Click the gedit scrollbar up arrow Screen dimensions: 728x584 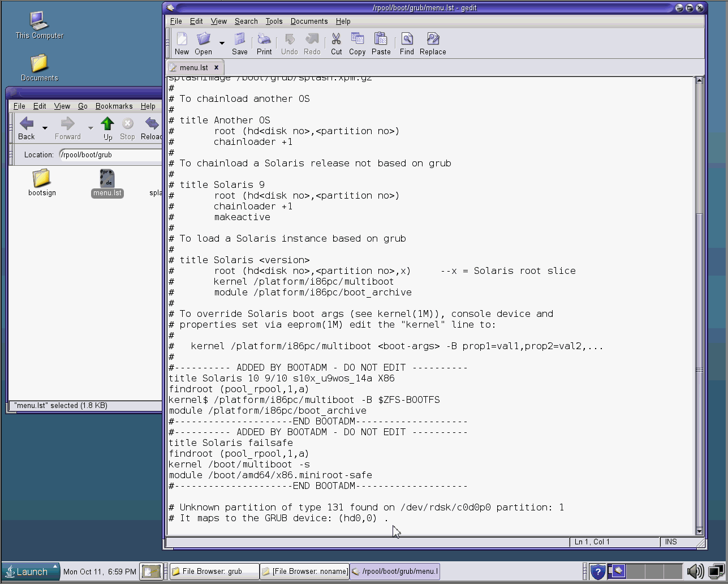point(699,80)
